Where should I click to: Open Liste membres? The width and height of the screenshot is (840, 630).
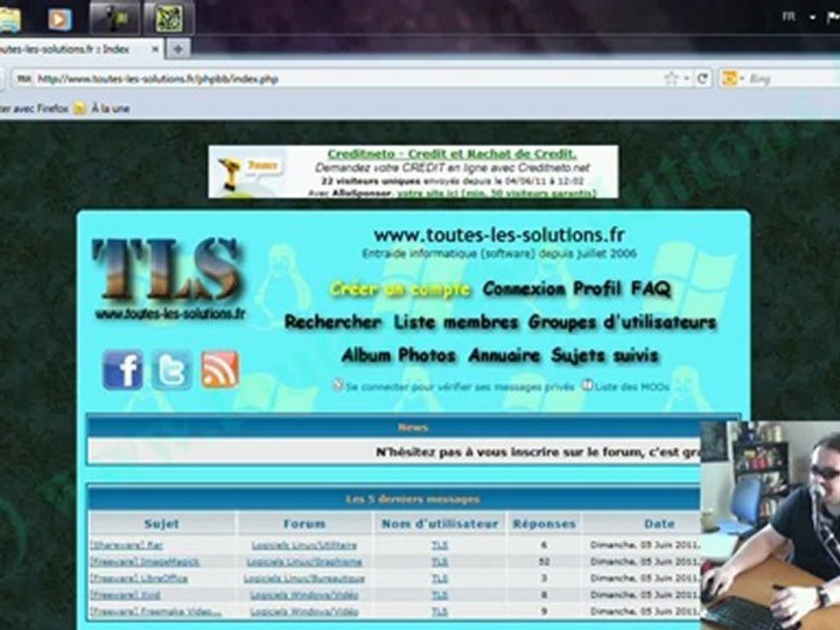456,322
